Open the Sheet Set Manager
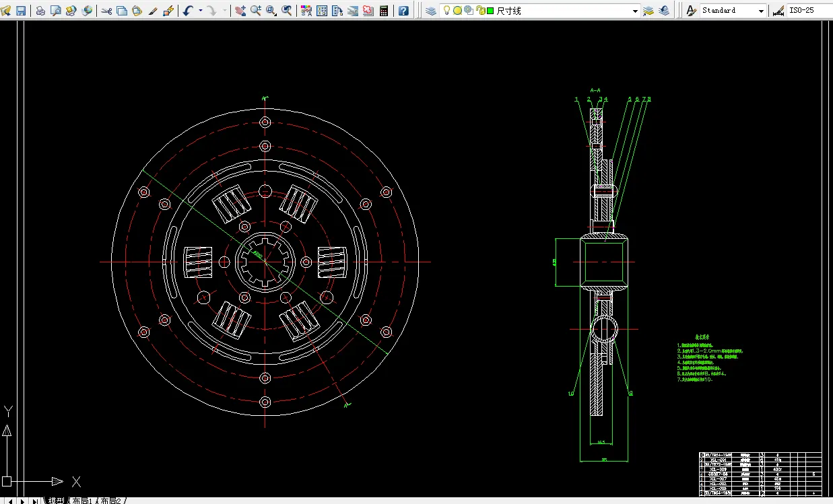 [353, 11]
